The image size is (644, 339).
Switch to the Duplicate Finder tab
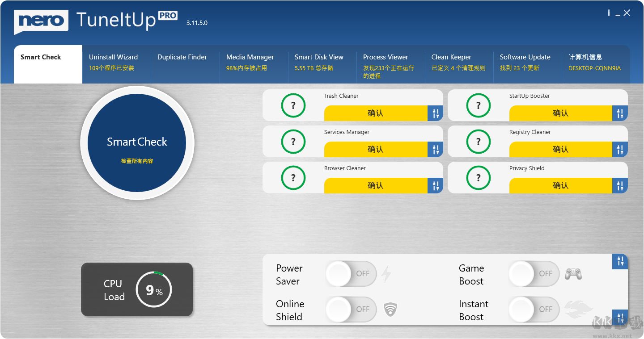[185, 64]
